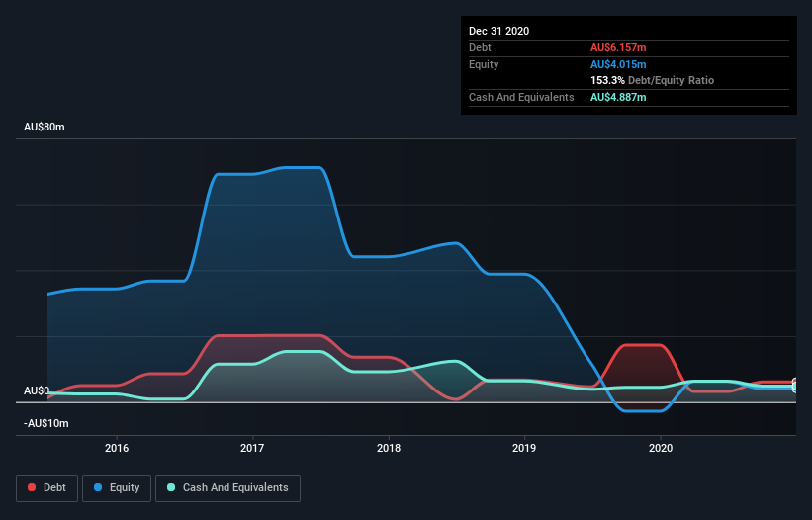Click the AU$4.015m equity value

[618, 64]
